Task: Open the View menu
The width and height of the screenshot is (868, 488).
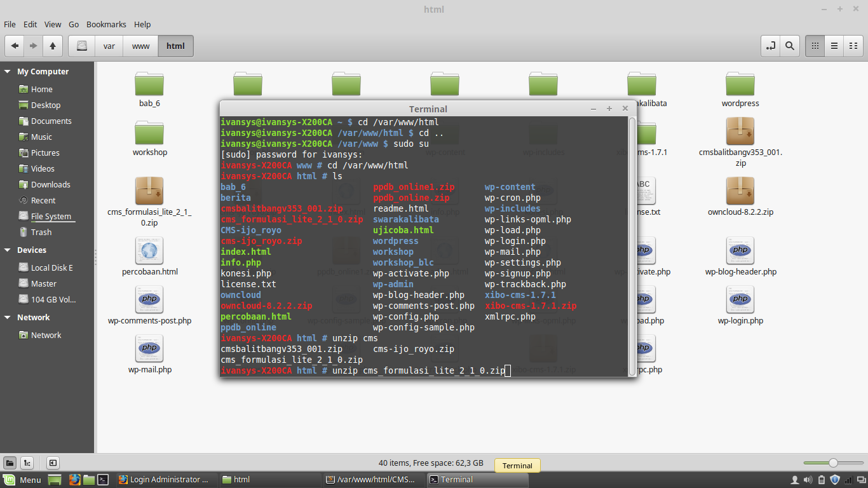Action: point(53,24)
